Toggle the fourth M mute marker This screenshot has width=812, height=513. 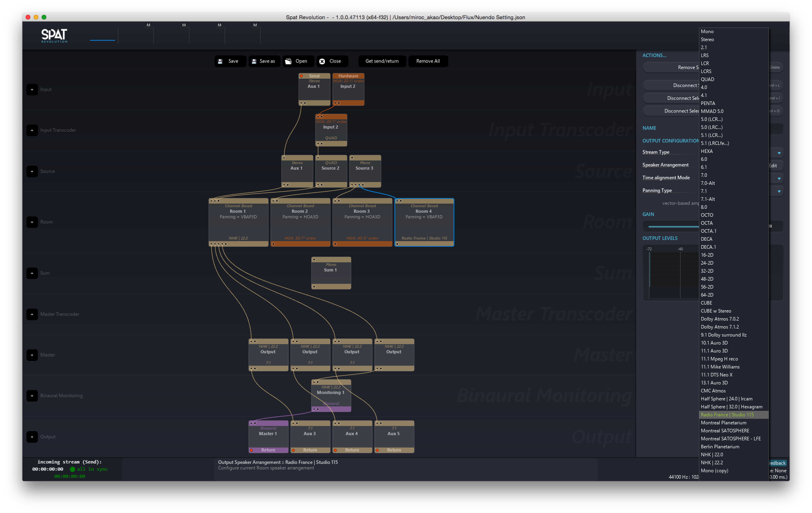tap(255, 25)
